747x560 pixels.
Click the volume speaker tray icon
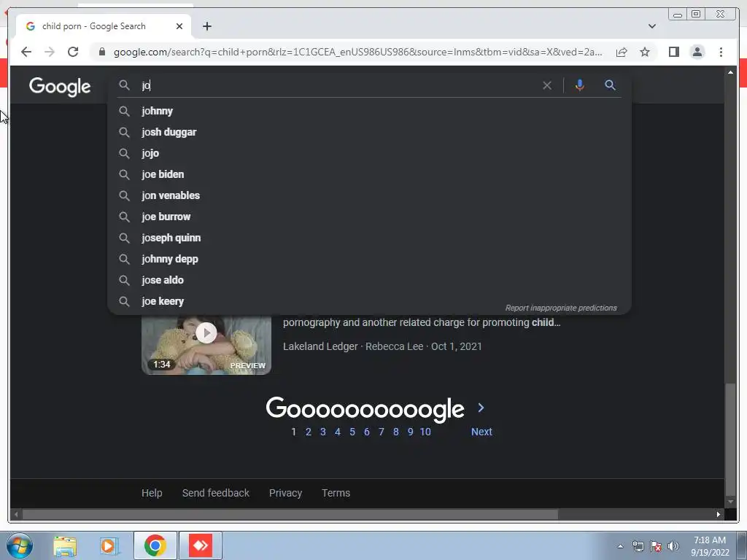pos(673,546)
